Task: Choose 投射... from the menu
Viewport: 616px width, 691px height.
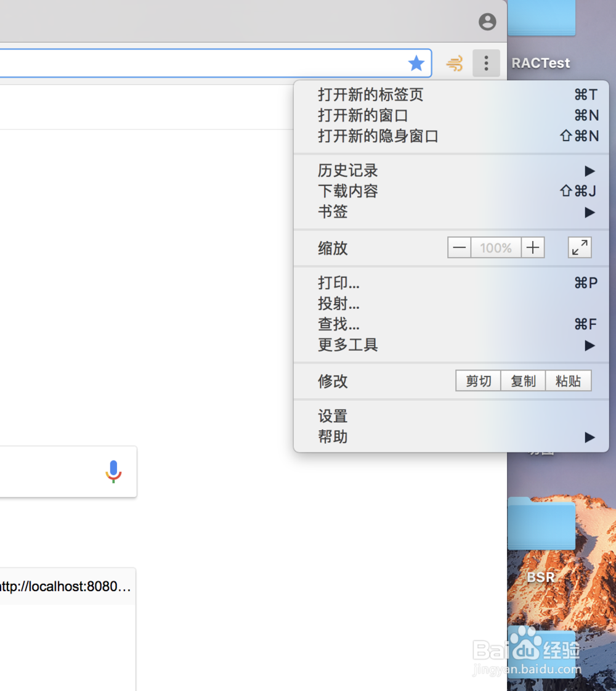Action: click(x=452, y=304)
